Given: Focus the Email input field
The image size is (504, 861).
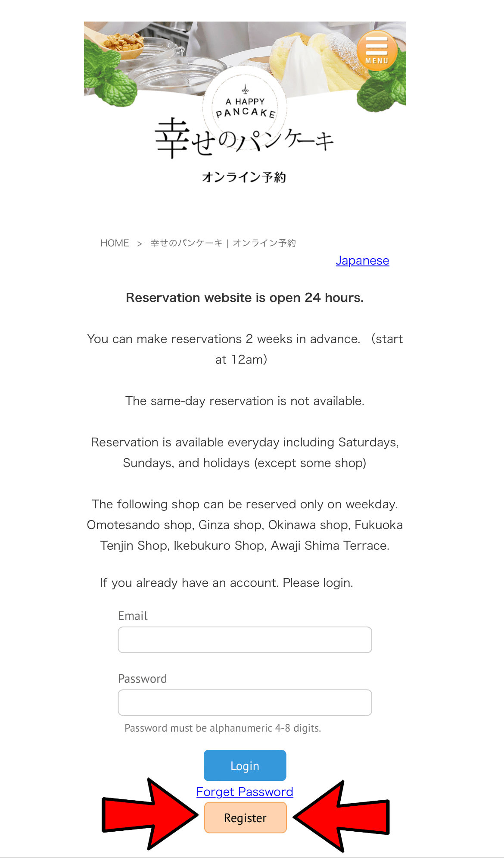Looking at the screenshot, I should (x=245, y=640).
